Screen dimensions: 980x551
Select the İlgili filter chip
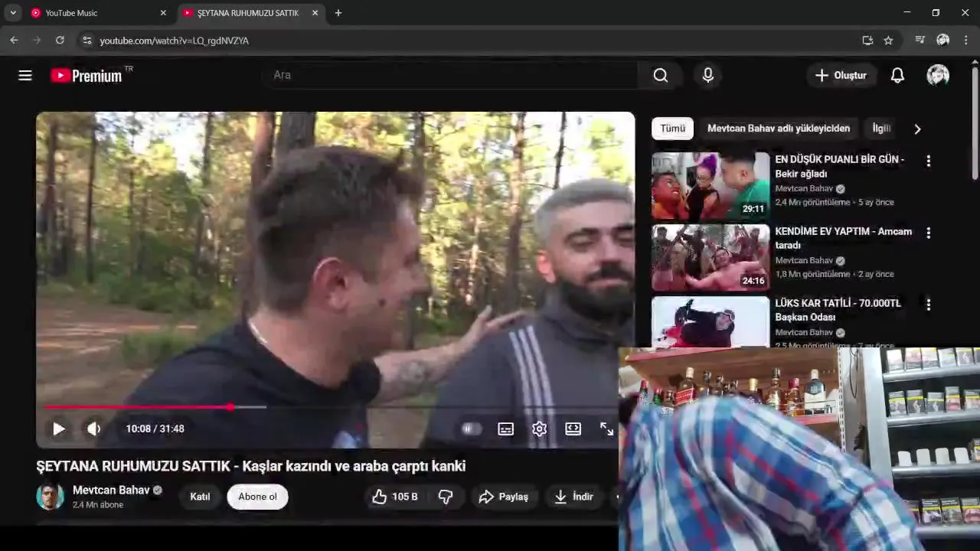pos(881,129)
